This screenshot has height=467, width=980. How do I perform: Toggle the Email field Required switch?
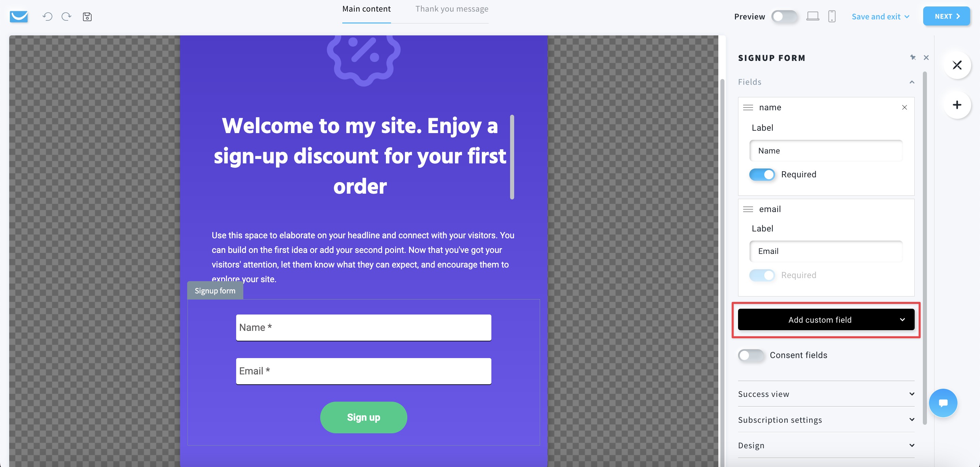[762, 275]
